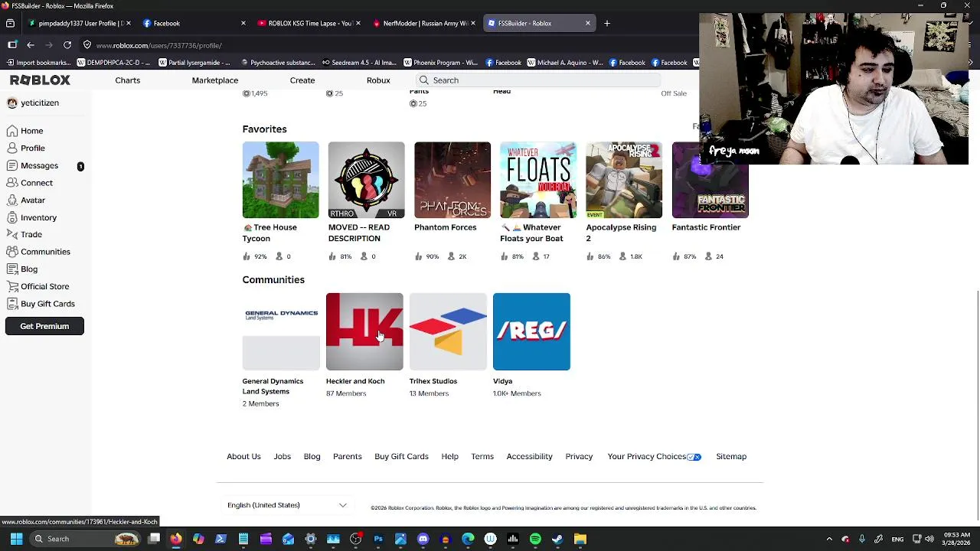Open the Terms footer link

482,457
